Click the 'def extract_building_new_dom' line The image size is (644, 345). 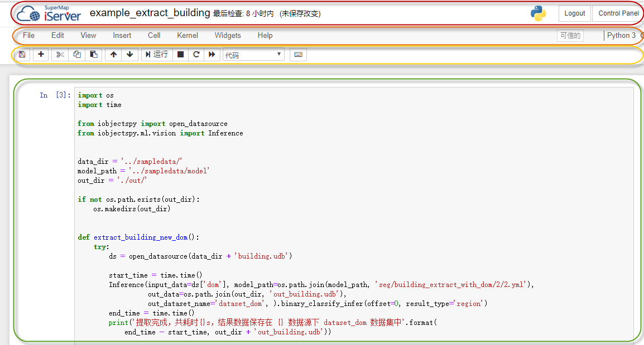pyautogui.click(x=138, y=237)
